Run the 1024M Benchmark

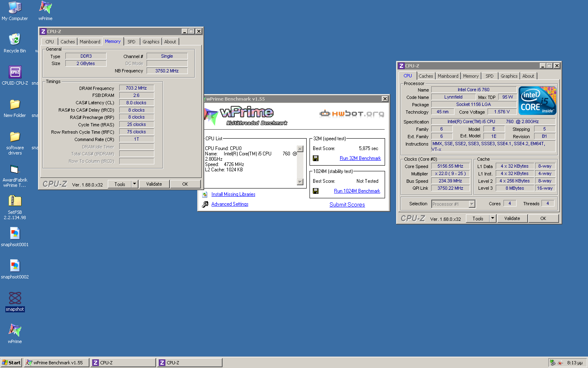click(x=357, y=191)
